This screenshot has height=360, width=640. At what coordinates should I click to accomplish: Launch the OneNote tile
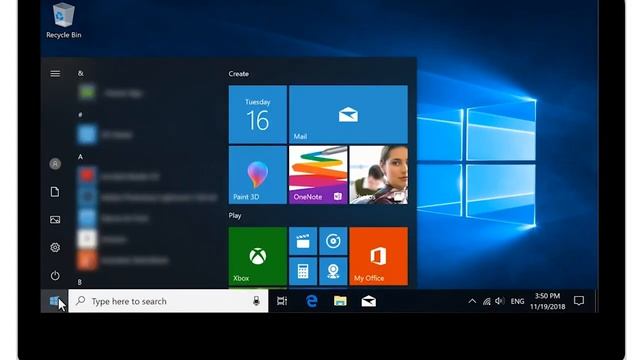pos(318,175)
